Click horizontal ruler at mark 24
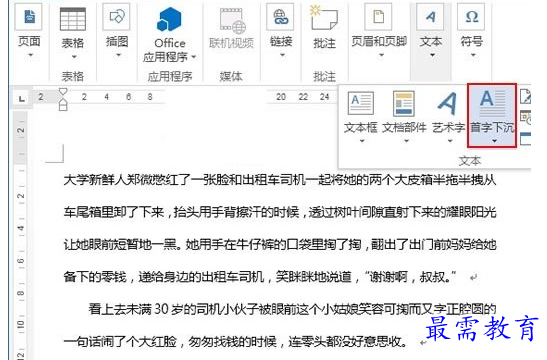This screenshot has width=547, height=360. [324, 97]
